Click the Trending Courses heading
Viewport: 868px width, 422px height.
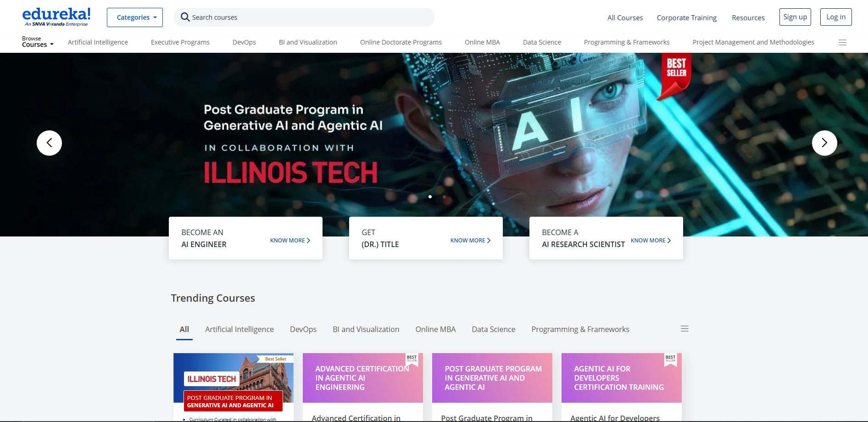(x=213, y=298)
